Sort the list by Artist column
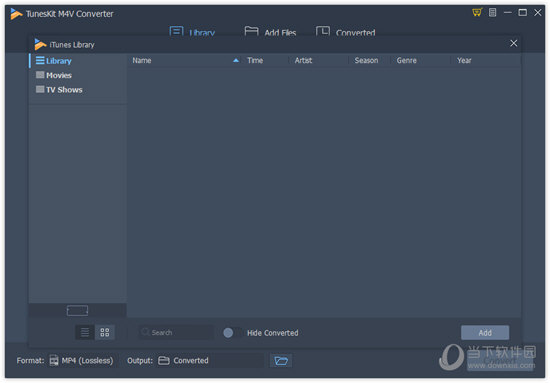550x383 pixels. click(x=303, y=60)
